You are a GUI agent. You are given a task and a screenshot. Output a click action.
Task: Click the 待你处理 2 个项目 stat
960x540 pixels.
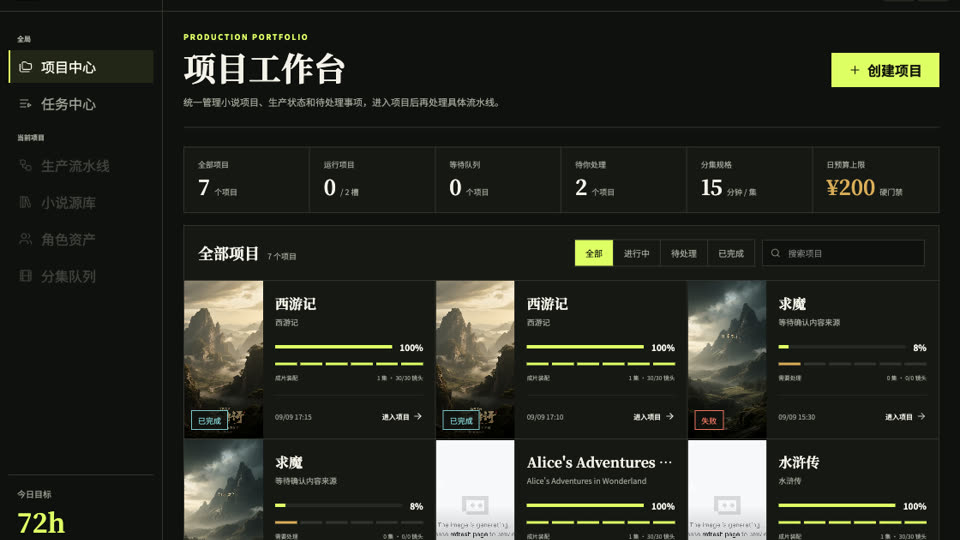623,180
